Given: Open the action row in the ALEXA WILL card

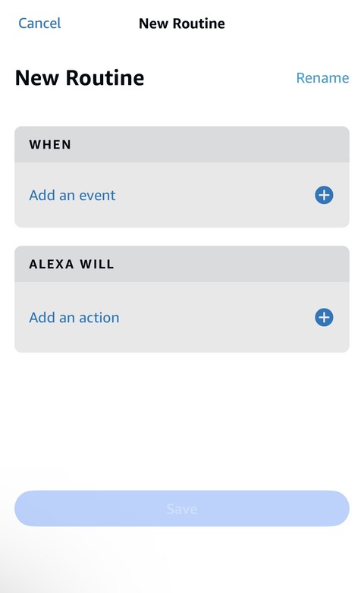Looking at the screenshot, I should click(182, 317).
